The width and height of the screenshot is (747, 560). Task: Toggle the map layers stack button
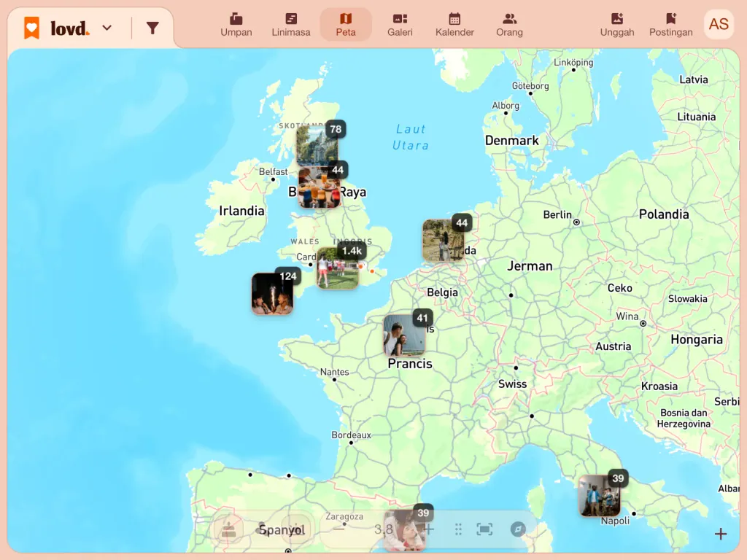click(x=228, y=529)
